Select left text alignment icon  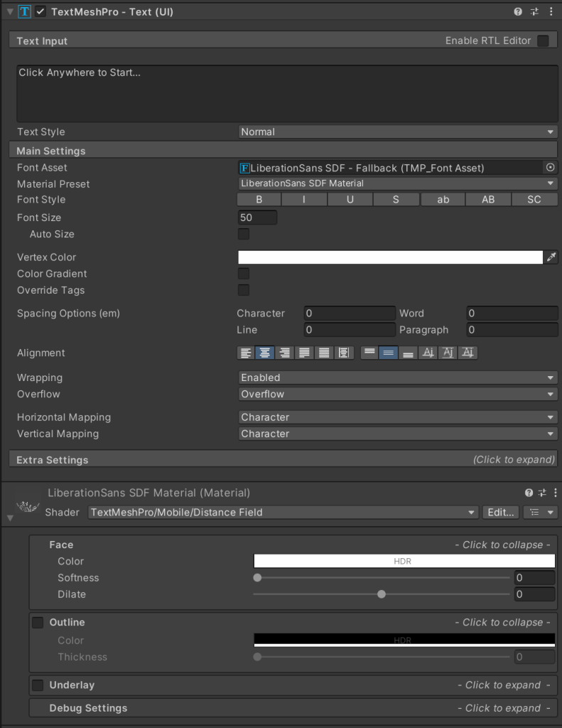[246, 353]
